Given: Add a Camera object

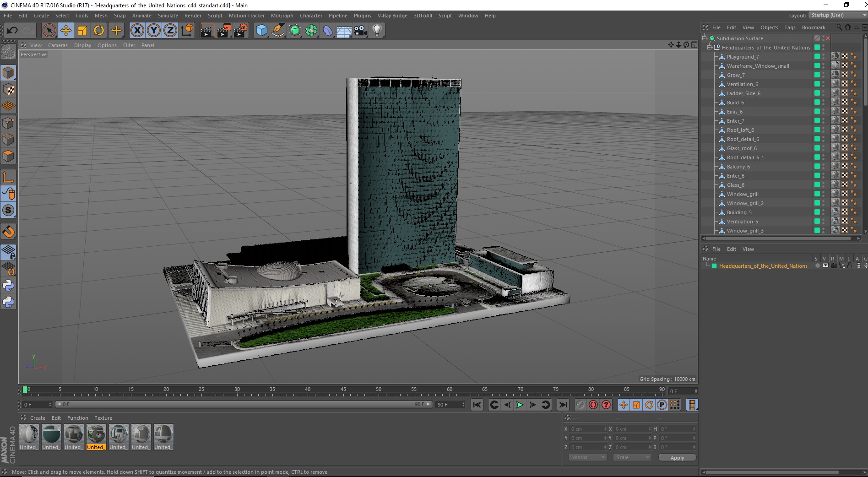Looking at the screenshot, I should click(x=361, y=31).
